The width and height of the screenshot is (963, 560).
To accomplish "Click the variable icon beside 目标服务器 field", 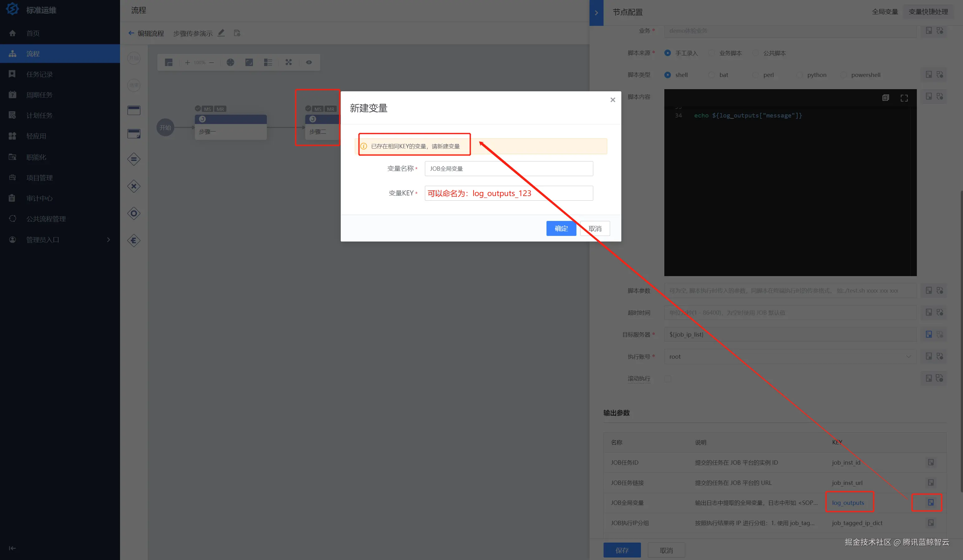I will [x=929, y=334].
